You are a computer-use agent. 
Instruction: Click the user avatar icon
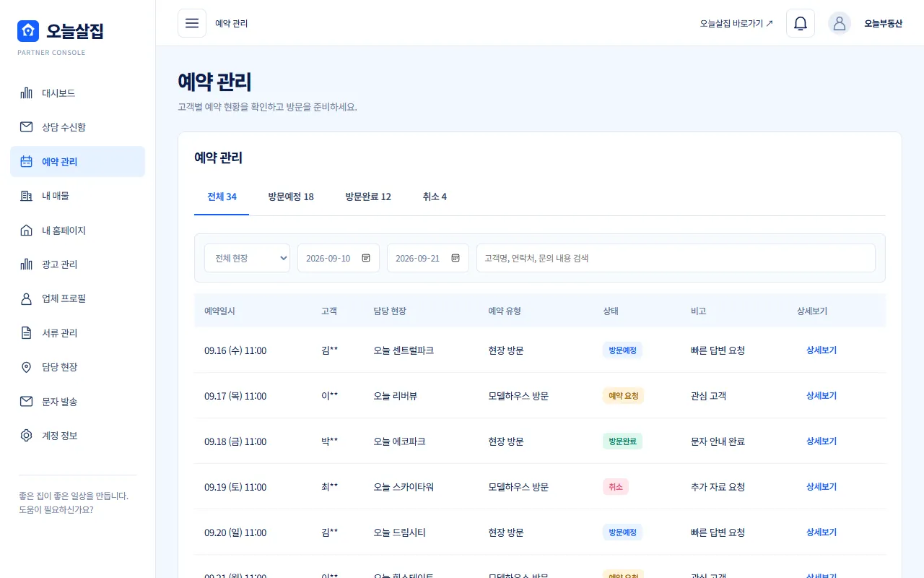click(840, 23)
